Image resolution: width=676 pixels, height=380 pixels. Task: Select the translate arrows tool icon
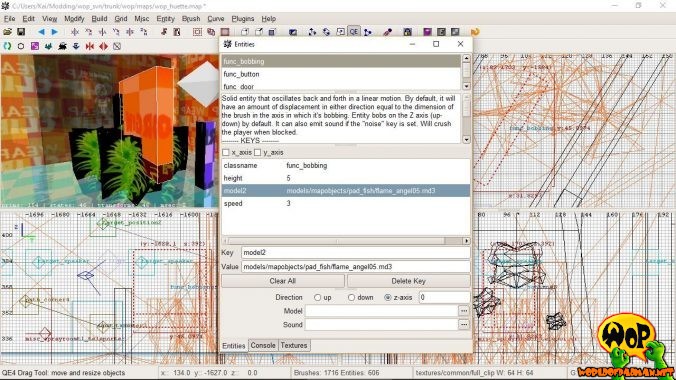pos(312,32)
